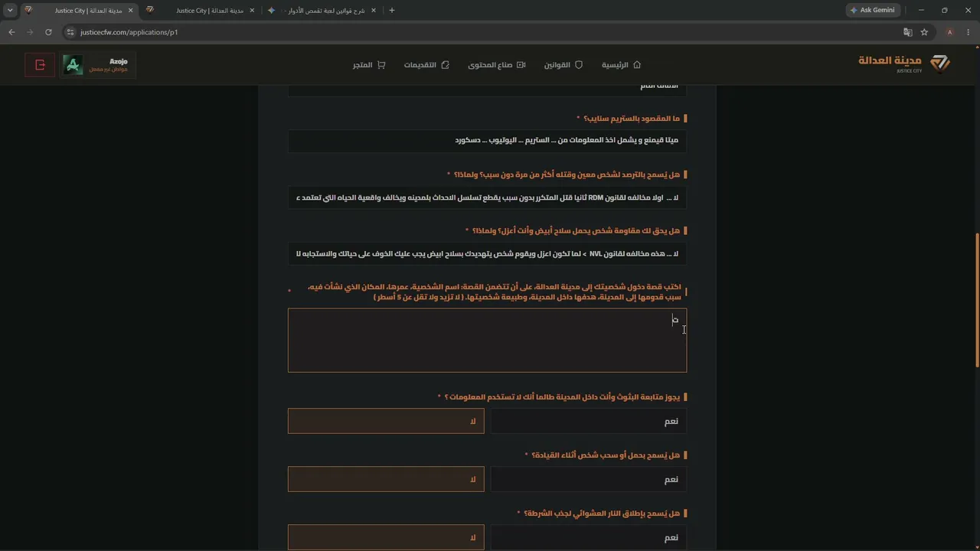Switch to the شرح قوانين لعبة Gemini tab
The image size is (980, 551).
tap(322, 10)
